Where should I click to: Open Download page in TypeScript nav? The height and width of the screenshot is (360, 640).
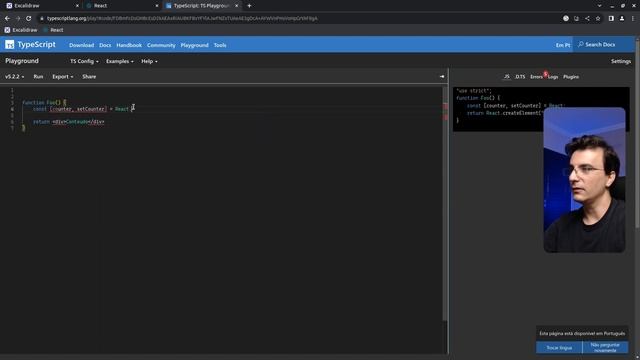[x=82, y=45]
